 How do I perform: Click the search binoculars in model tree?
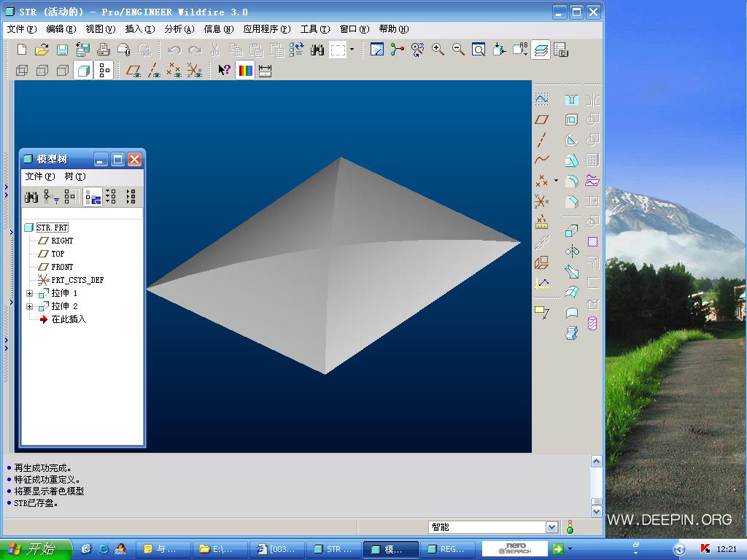pyautogui.click(x=31, y=197)
